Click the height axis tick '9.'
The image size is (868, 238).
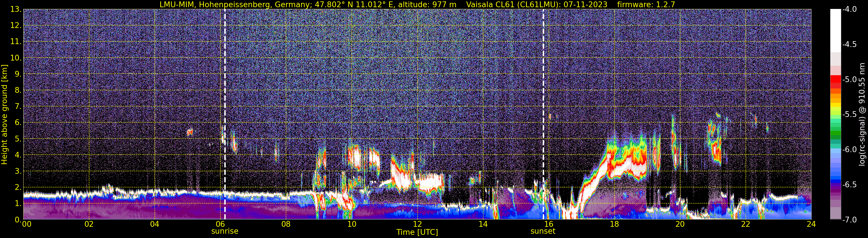(x=18, y=74)
